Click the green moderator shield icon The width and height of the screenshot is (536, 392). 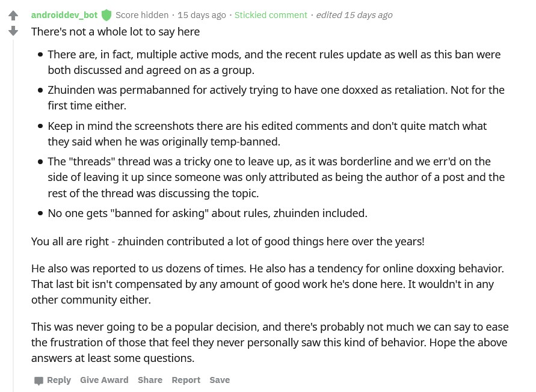[106, 15]
